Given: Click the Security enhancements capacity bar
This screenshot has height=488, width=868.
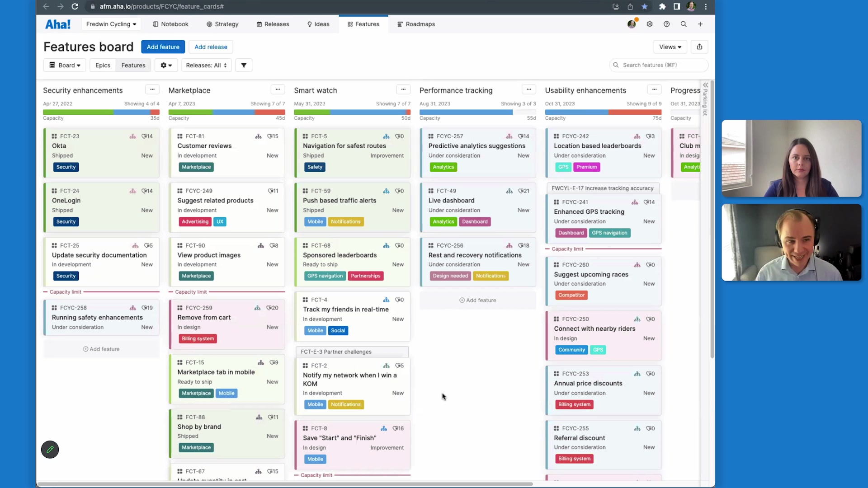Looking at the screenshot, I should pos(101,112).
